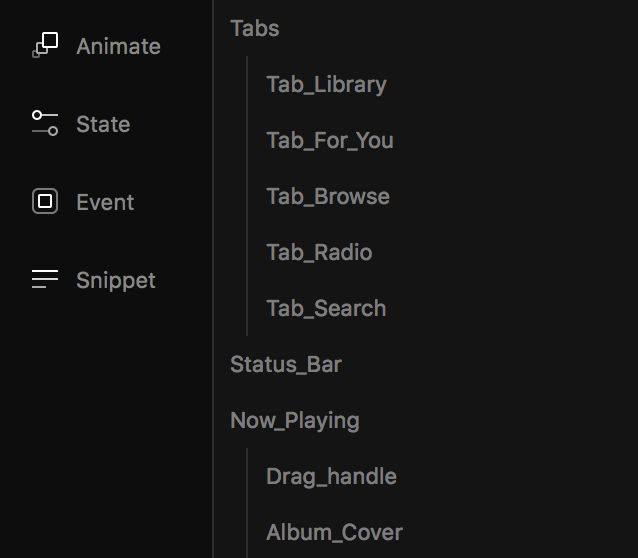Click the Event rounded square icon
This screenshot has height=558, width=638.
click(45, 201)
